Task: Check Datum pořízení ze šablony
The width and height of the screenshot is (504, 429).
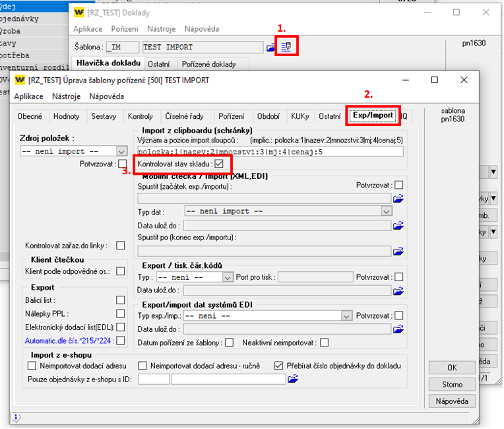Action: point(229,343)
